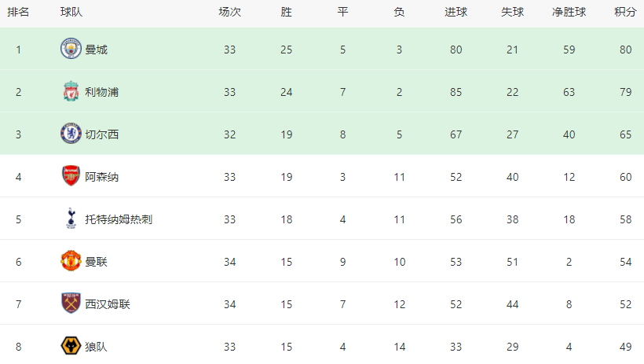Click the Manchester City club crest
The image size is (644, 364).
[71, 49]
